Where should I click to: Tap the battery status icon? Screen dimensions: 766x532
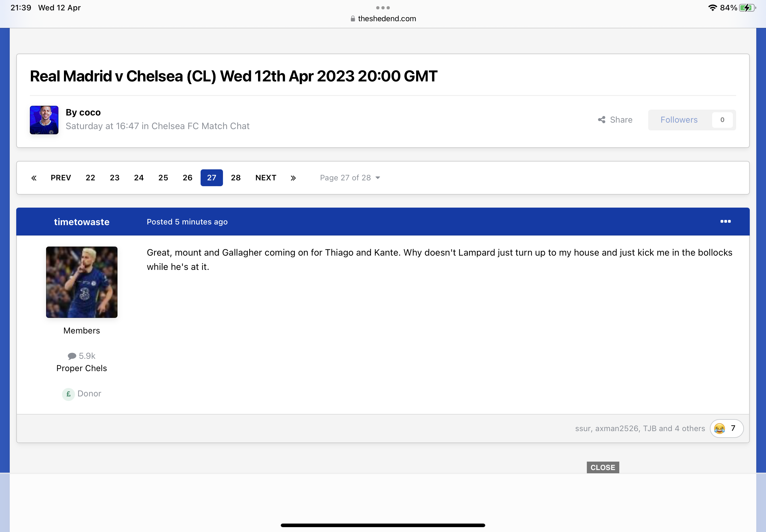747,8
